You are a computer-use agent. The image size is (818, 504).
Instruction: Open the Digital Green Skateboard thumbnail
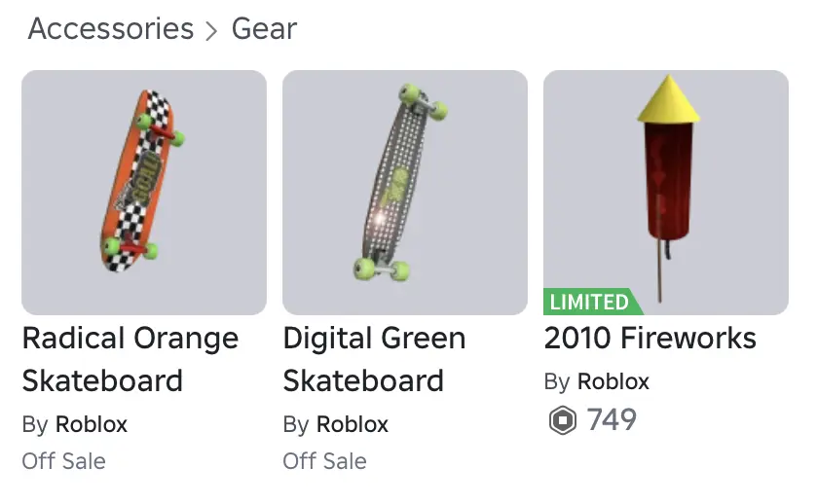coord(405,192)
